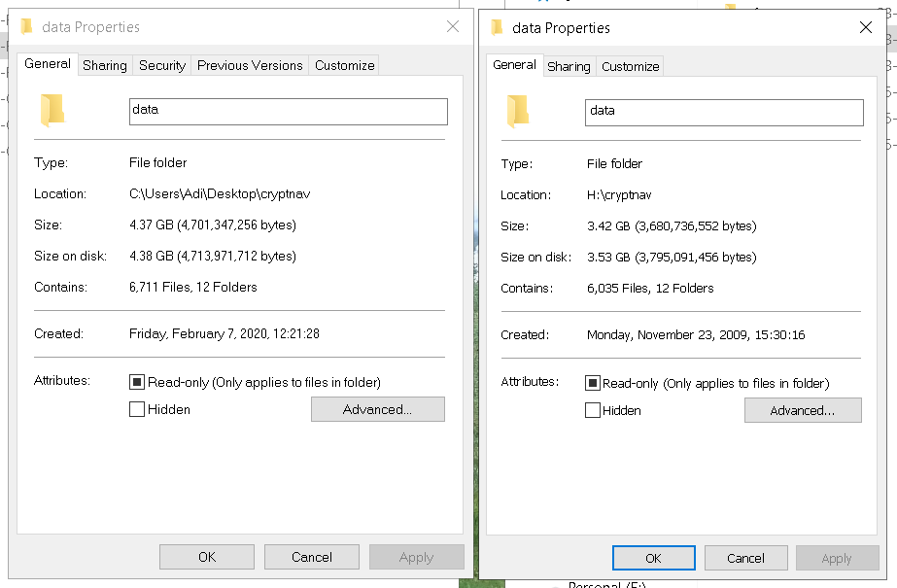Switch to the Previous Versions tab
The image size is (897, 588).
point(250,65)
